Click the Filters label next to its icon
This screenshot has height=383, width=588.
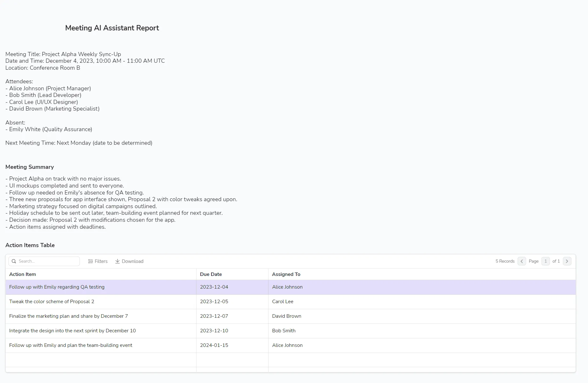101,261
